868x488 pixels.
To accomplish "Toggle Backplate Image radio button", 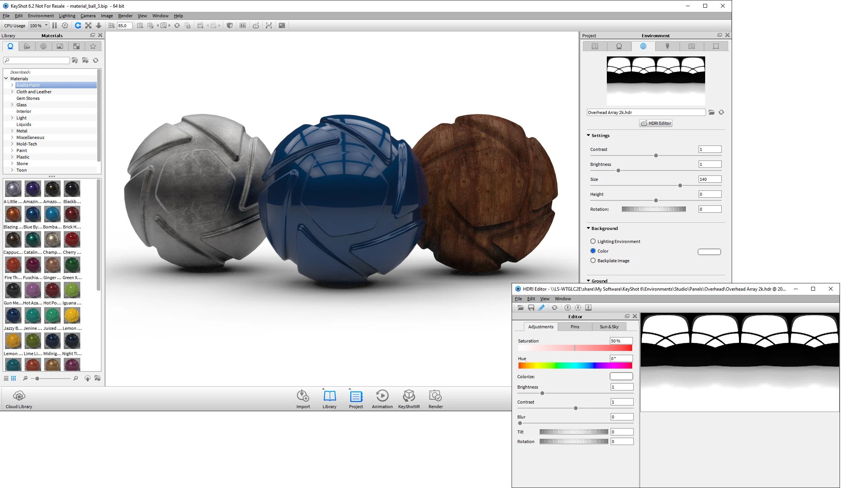I will (593, 260).
